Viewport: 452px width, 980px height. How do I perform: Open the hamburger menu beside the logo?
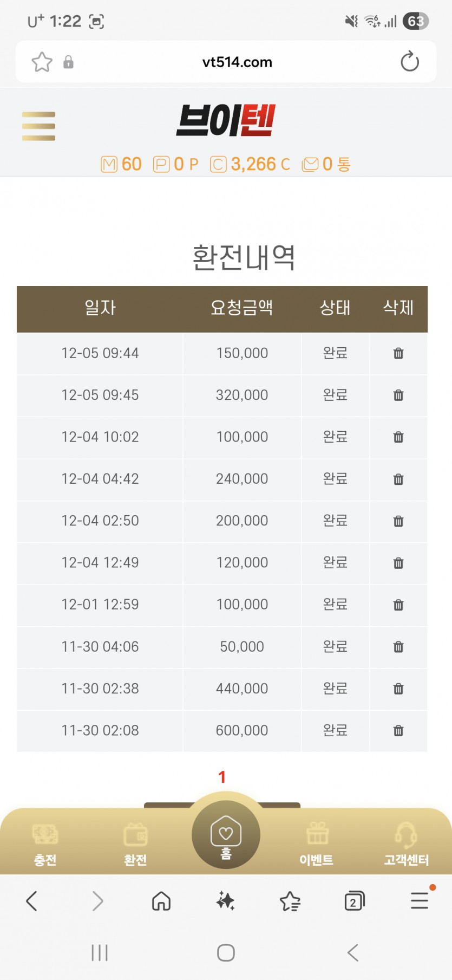coord(38,126)
